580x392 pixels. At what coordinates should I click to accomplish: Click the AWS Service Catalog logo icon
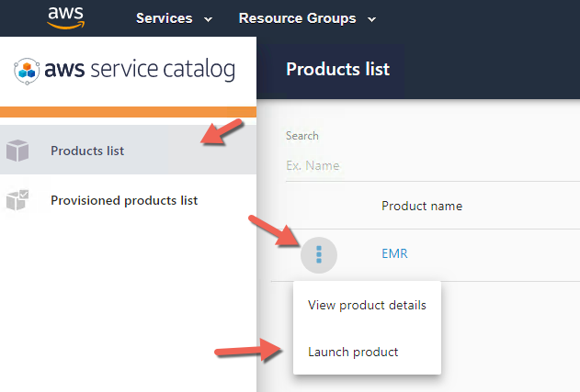point(27,71)
